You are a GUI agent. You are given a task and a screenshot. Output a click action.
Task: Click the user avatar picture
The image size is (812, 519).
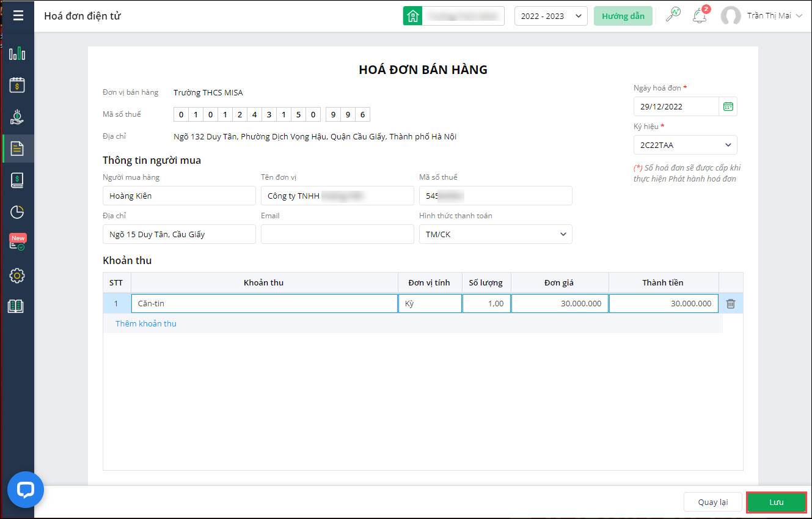[731, 16]
